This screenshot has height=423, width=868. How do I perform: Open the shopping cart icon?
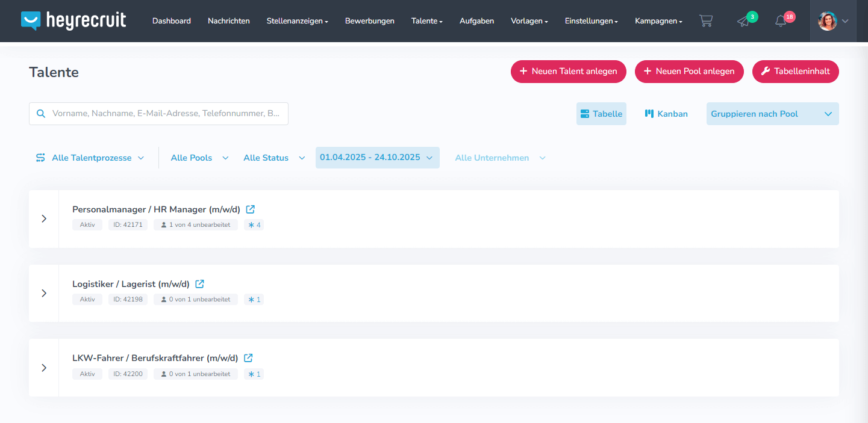coord(705,21)
